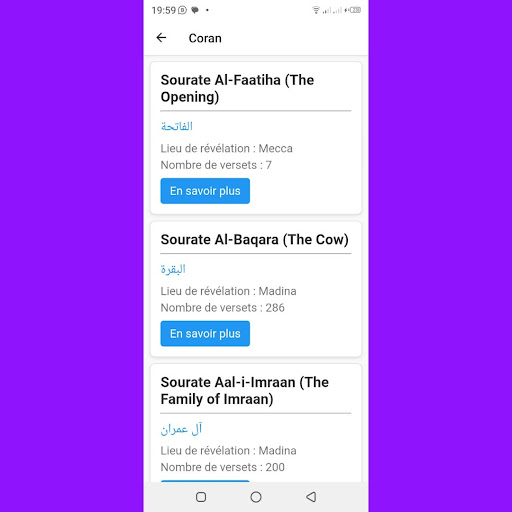Select Arabic name آل عمران link
The width and height of the screenshot is (512, 512).
pos(181,429)
